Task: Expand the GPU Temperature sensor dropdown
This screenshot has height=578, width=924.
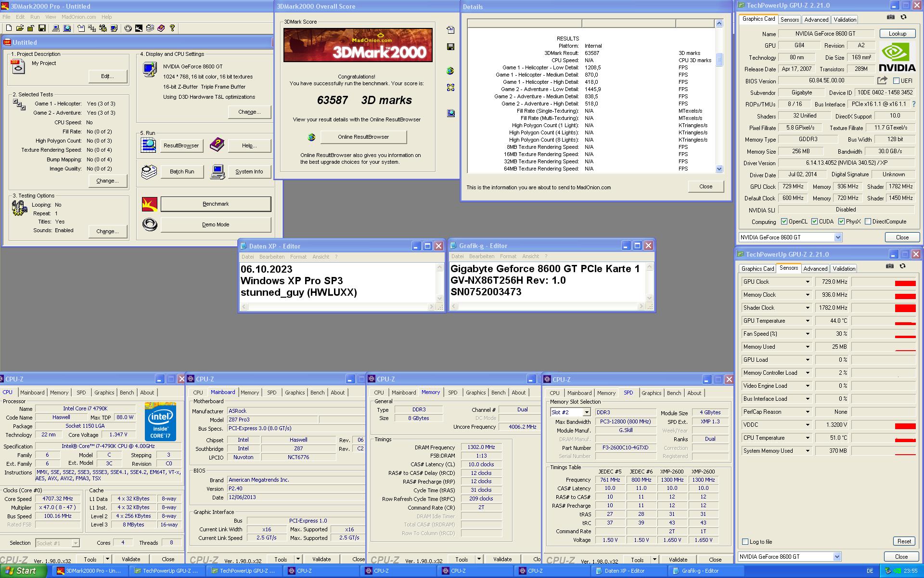Action: point(808,321)
